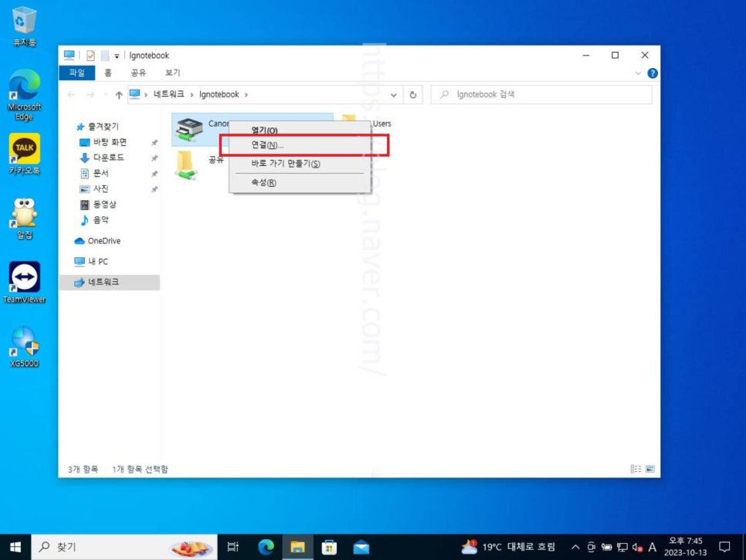Launch Microsoft Edge from the desktop
Viewport: 746px width, 560px height.
[24, 94]
